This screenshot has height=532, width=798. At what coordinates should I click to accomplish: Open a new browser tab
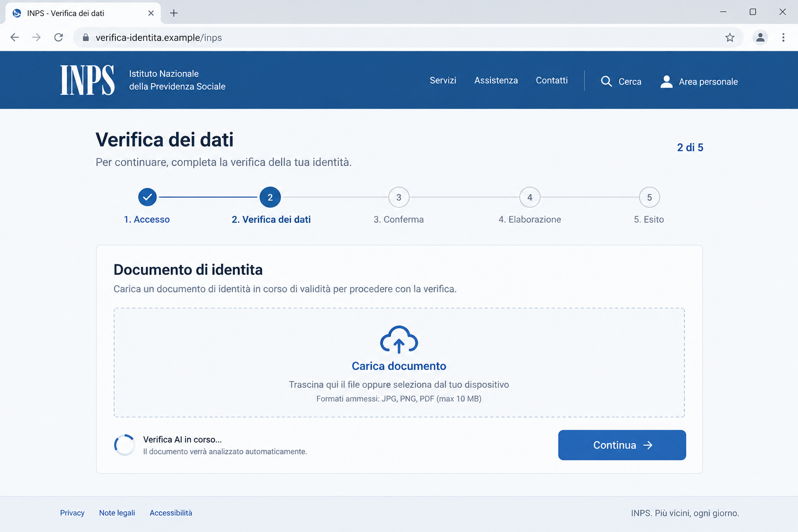[x=174, y=13]
